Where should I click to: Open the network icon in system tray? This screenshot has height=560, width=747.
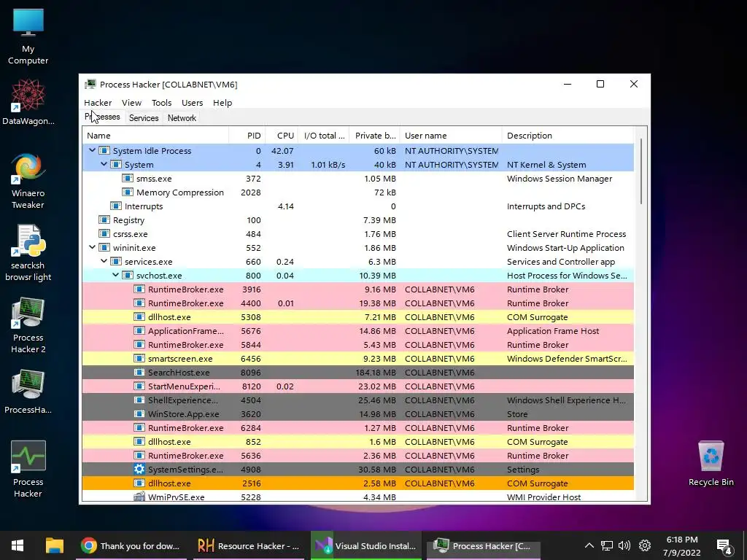click(606, 545)
